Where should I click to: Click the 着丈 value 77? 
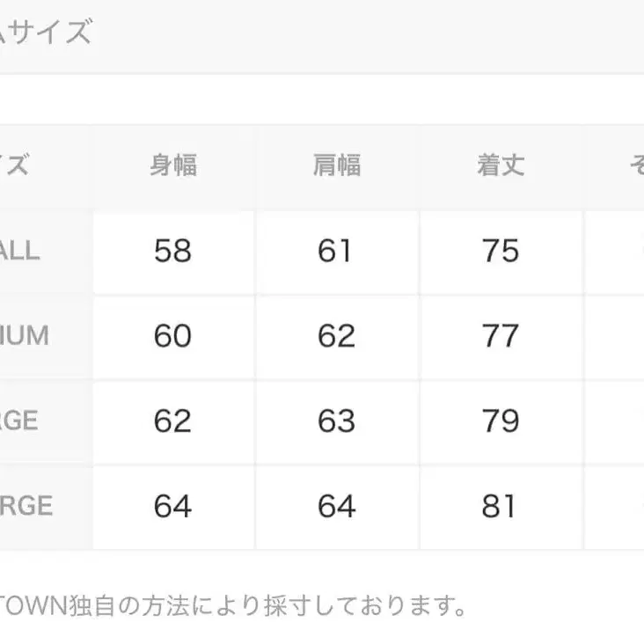501,336
